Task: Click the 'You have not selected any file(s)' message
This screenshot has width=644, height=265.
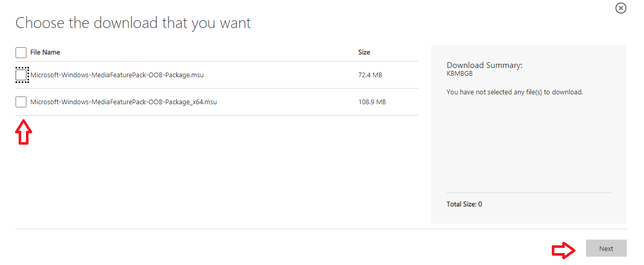Action: [x=514, y=92]
